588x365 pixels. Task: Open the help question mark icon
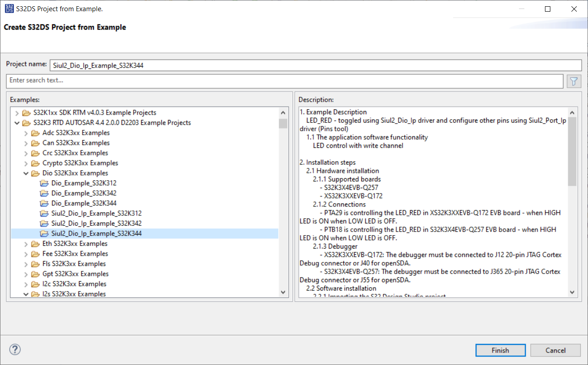[15, 350]
